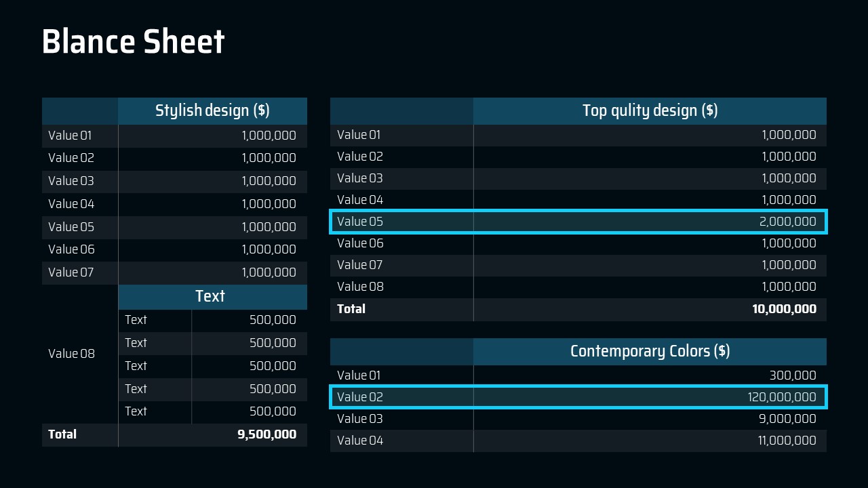Select the "Stylish design ($)" table header

212,110
